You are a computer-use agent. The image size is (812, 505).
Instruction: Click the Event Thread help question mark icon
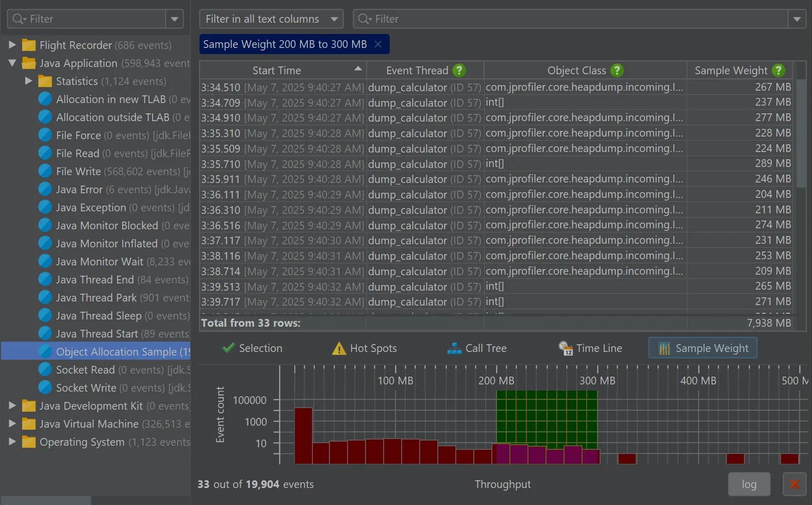459,71
